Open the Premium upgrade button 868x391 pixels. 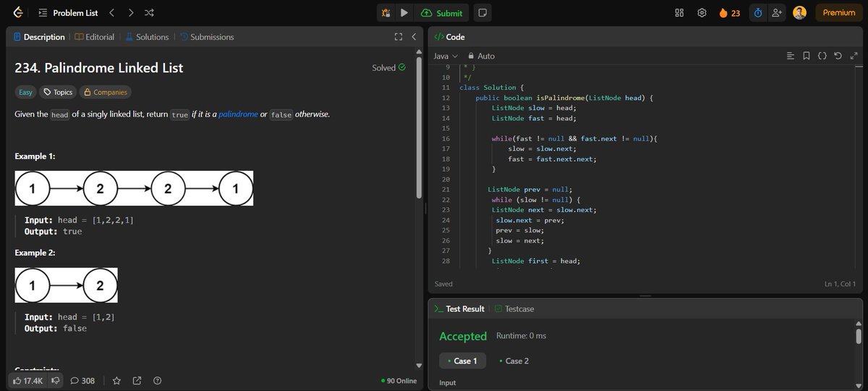tap(838, 12)
